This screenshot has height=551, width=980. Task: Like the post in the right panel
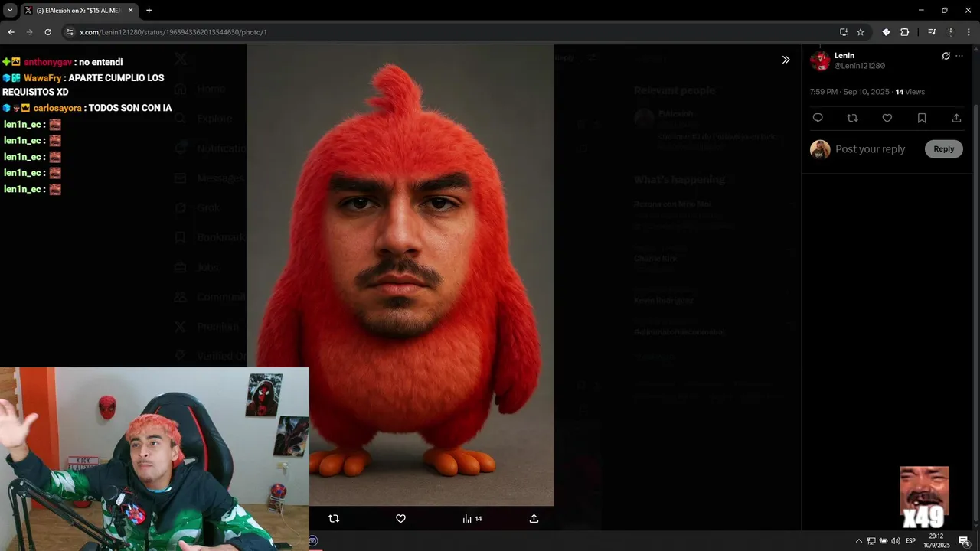(x=887, y=118)
